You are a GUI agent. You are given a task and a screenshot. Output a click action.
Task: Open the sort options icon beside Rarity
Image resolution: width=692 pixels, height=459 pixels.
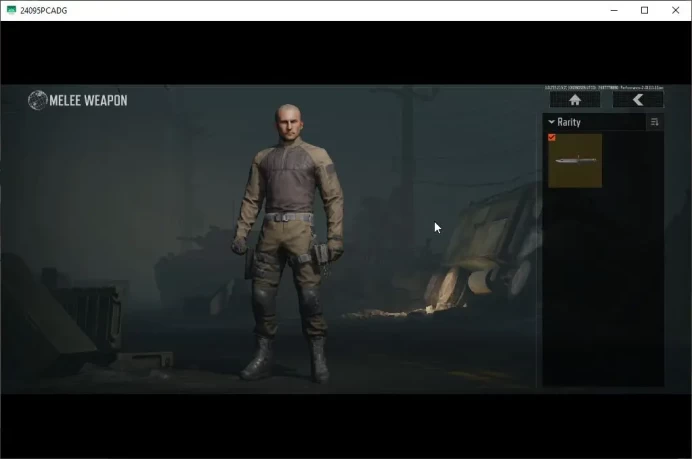pos(654,122)
